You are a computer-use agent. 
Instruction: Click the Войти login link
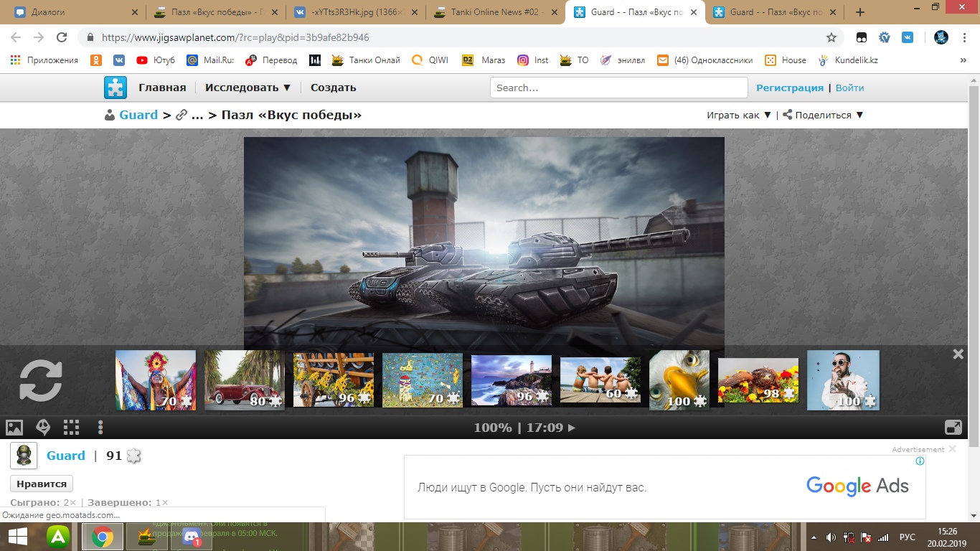pyautogui.click(x=849, y=88)
